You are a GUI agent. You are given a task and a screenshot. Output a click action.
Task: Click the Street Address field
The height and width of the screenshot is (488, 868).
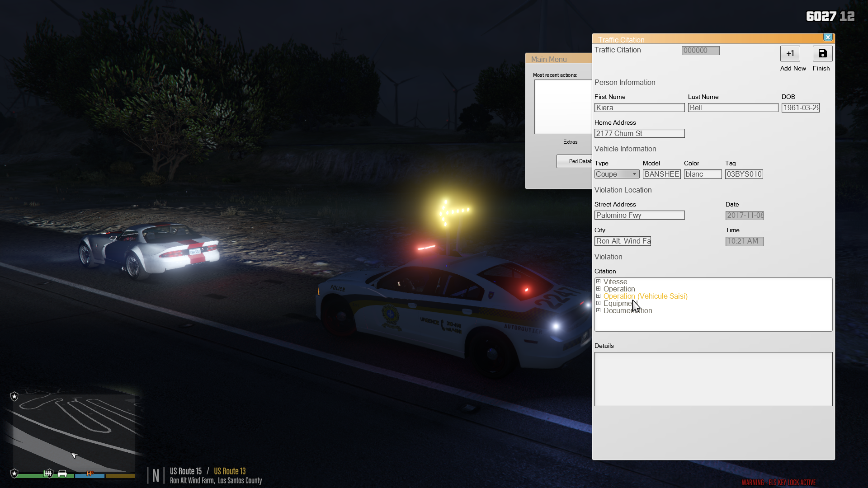pos(639,215)
